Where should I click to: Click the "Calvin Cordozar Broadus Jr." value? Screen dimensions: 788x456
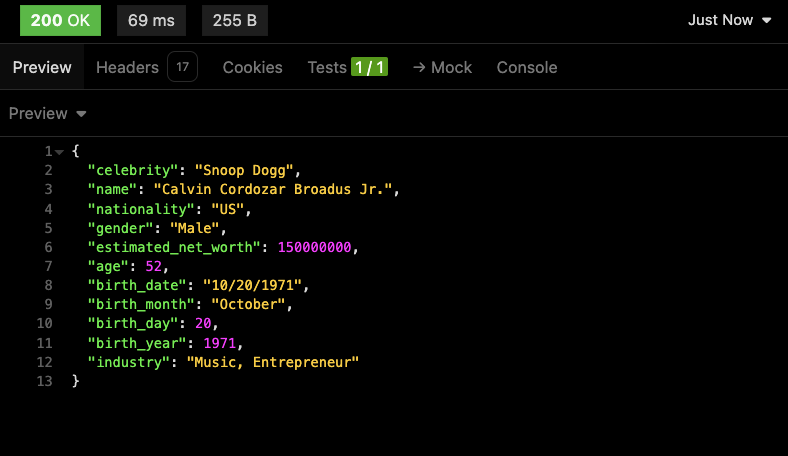(273, 190)
